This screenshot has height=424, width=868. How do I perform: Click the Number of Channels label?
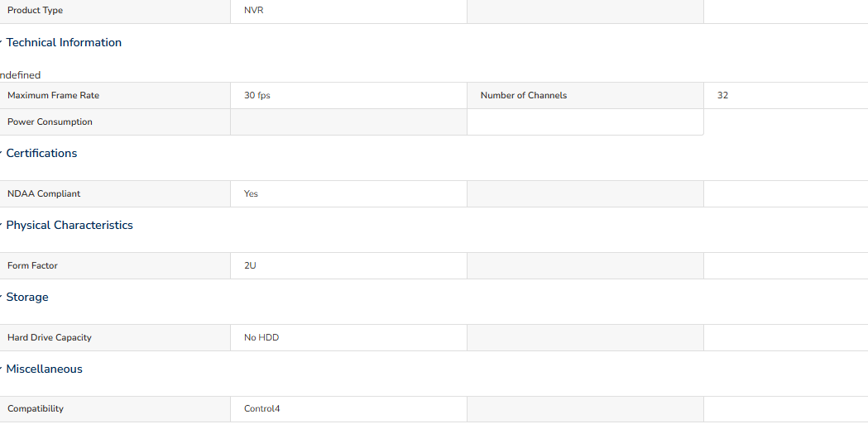tap(524, 95)
